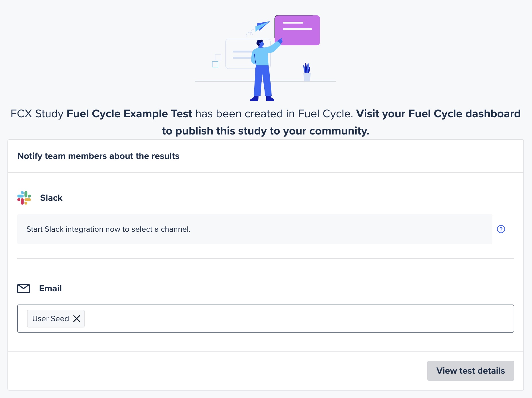Viewport: 532px width, 398px height.
Task: Remove the User Seed email recipient
Action: coord(77,319)
